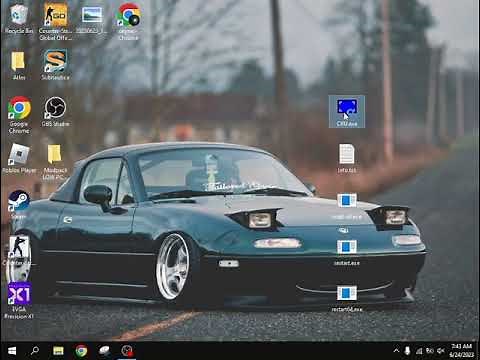The width and height of the screenshot is (480, 360).
Task: Launch EVGA Precision X1
Action: tap(19, 301)
